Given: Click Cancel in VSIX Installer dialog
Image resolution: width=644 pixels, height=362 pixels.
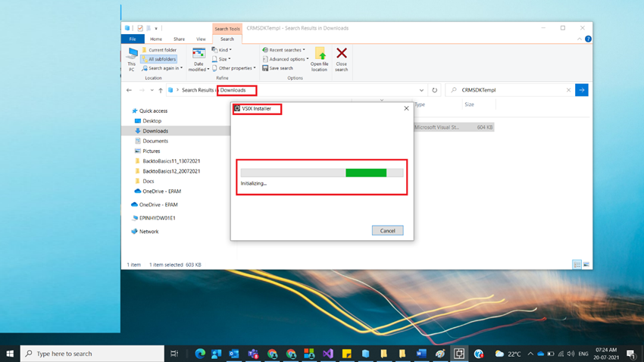Looking at the screenshot, I should point(387,231).
